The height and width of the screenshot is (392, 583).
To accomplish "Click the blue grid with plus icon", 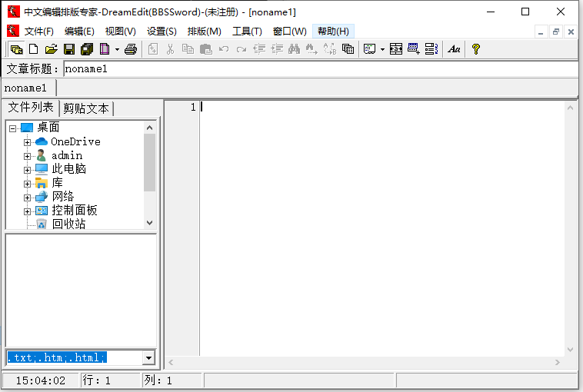I will point(414,49).
